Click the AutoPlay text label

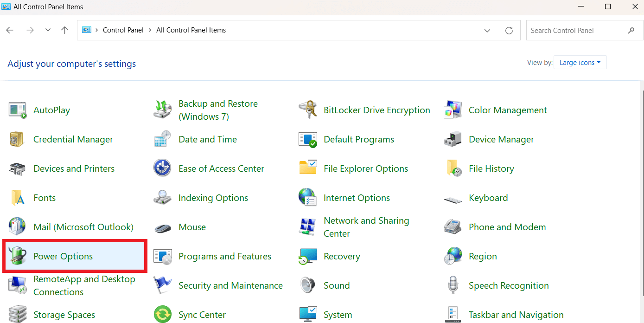point(52,110)
